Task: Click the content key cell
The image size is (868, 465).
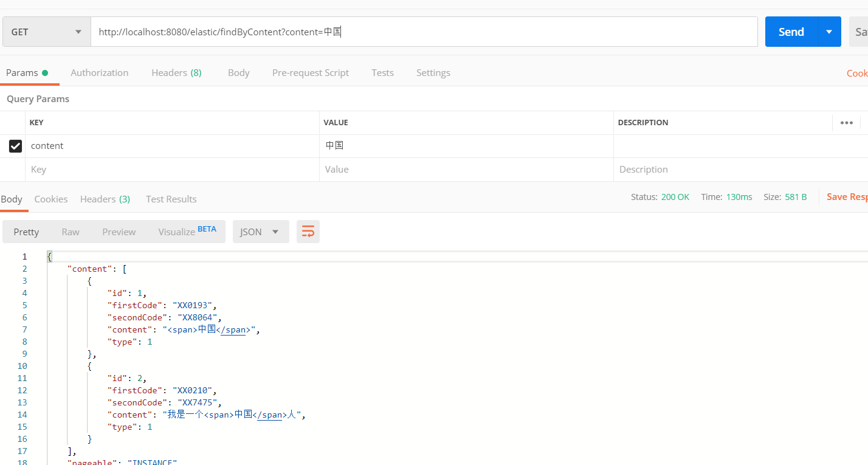Action: (x=173, y=146)
